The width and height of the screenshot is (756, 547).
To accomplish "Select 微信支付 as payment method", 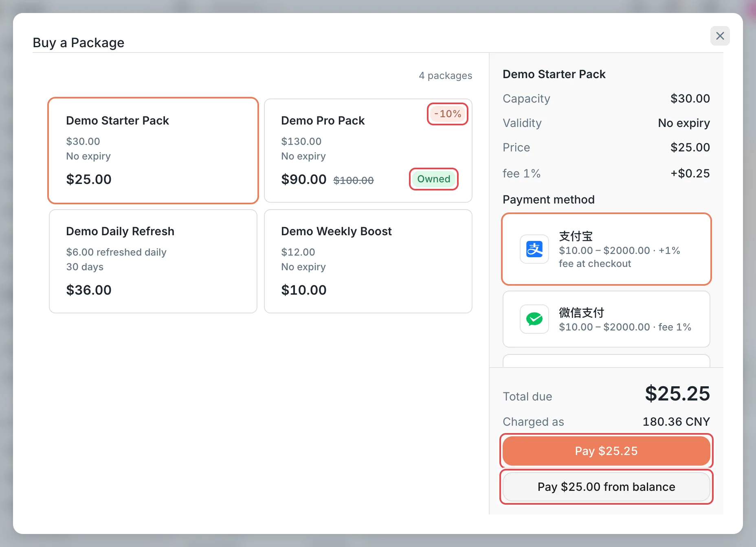I will coord(607,319).
